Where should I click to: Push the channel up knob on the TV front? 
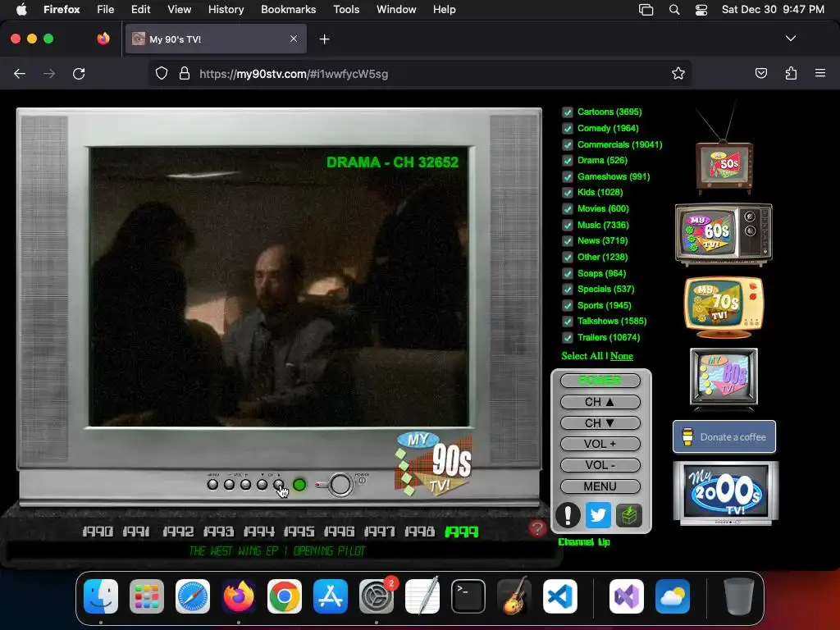[278, 485]
